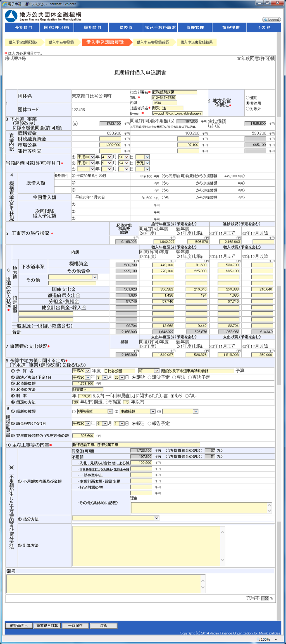Select the 議決予定 radio button
Viewport: 286px width, 644px height.
(x=149, y=377)
